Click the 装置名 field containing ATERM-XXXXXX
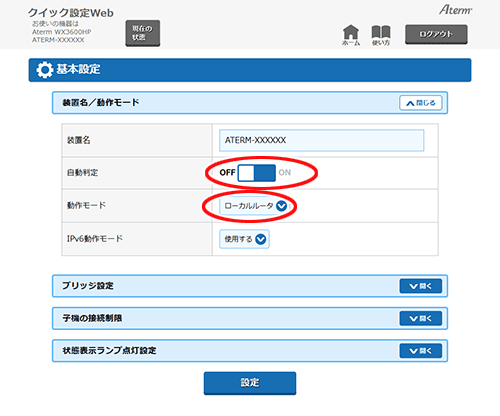Image resolution: width=500 pixels, height=416 pixels. coord(322,140)
